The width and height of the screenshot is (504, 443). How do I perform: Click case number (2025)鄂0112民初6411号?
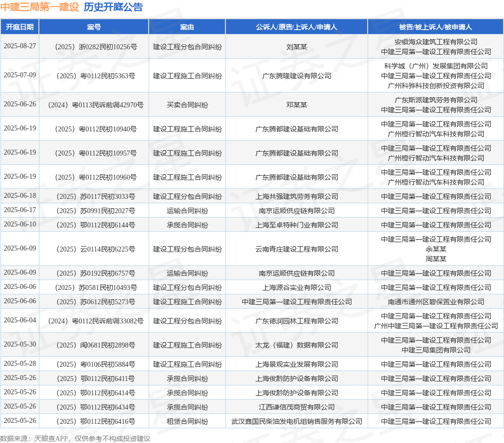click(96, 379)
